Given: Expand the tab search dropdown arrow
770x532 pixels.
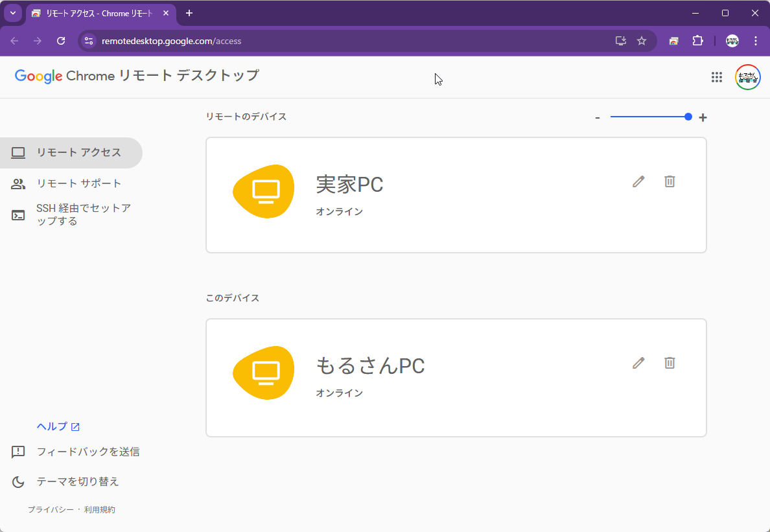Looking at the screenshot, I should point(12,13).
